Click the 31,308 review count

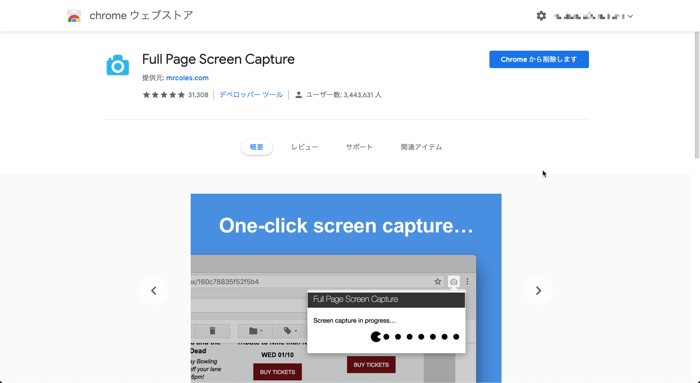(x=198, y=95)
